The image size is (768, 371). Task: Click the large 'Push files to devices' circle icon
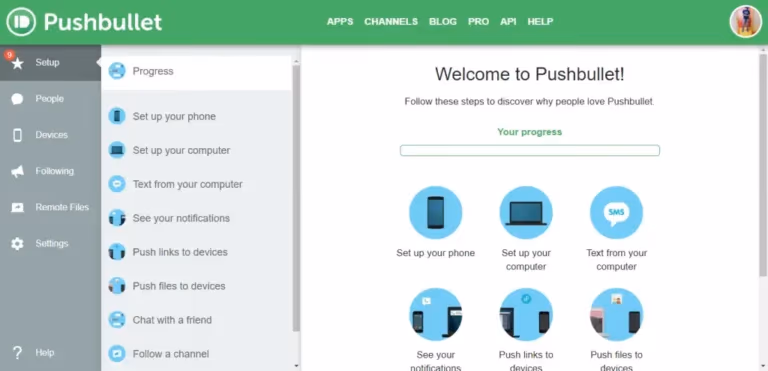click(616, 315)
